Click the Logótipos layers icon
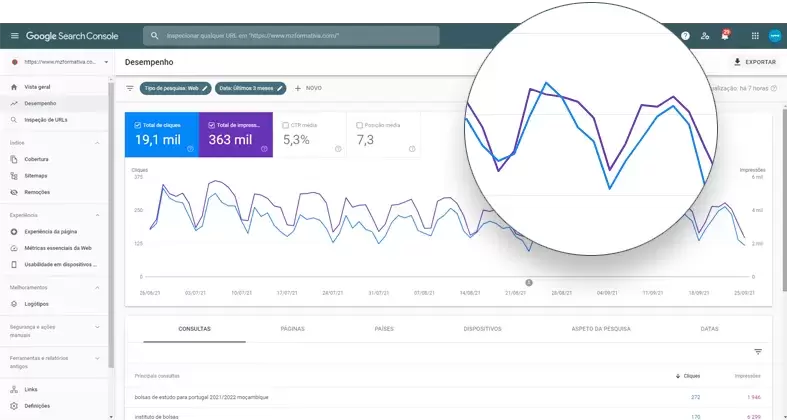Screen dimensions: 787x420 pyautogui.click(x=14, y=304)
